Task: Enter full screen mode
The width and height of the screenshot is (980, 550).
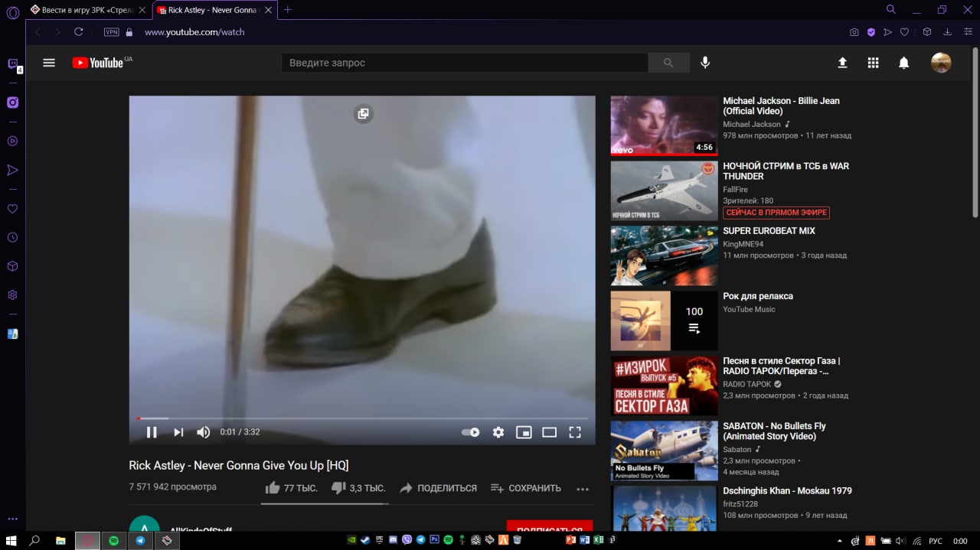Action: (575, 432)
